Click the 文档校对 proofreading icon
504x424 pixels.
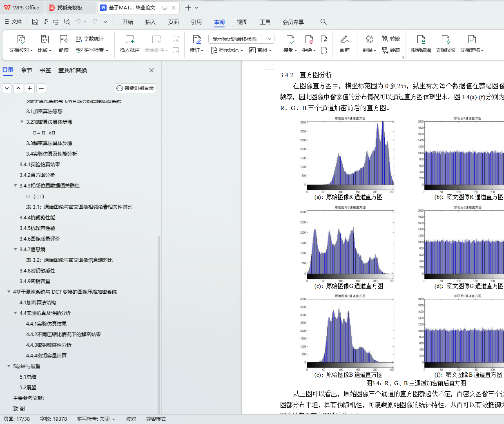pos(21,39)
